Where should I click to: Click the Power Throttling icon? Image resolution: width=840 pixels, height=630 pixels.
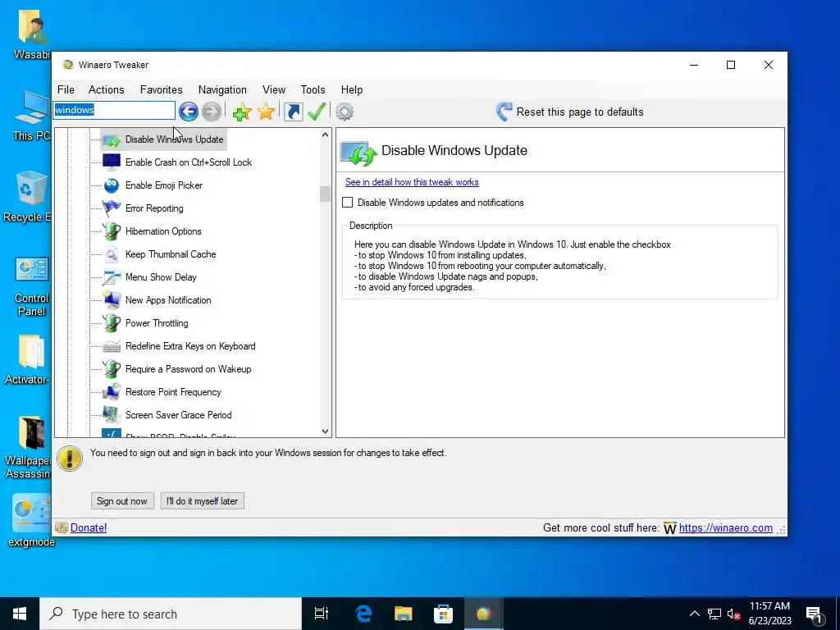(112, 323)
